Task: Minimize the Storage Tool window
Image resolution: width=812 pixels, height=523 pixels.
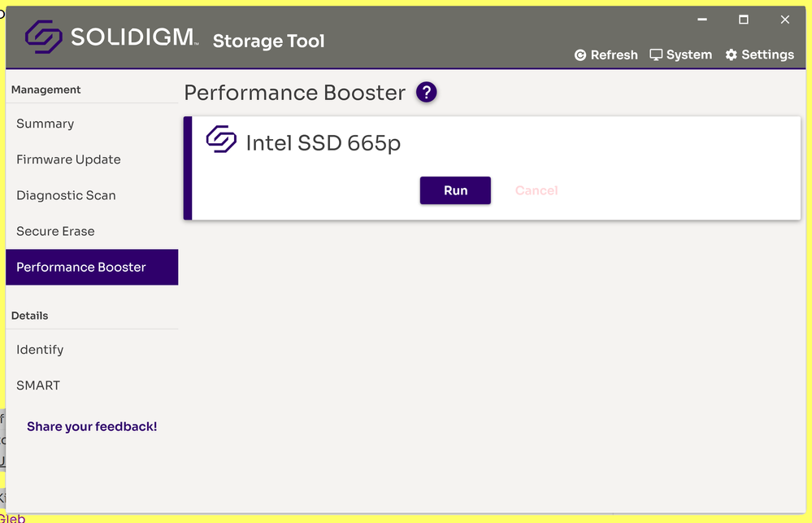Action: pyautogui.click(x=702, y=20)
